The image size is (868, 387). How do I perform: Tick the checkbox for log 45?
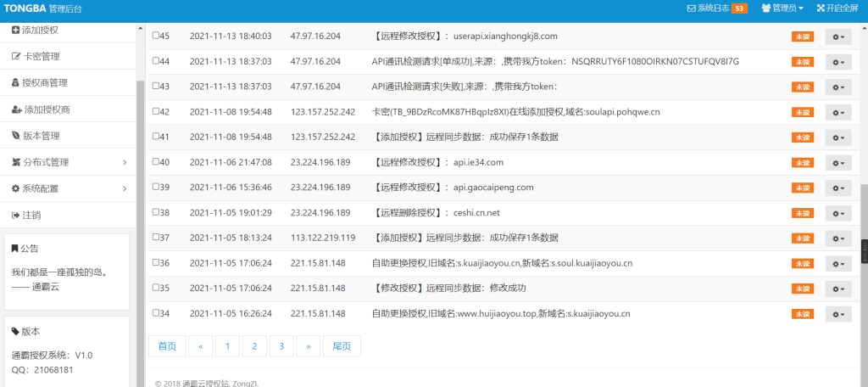point(156,36)
